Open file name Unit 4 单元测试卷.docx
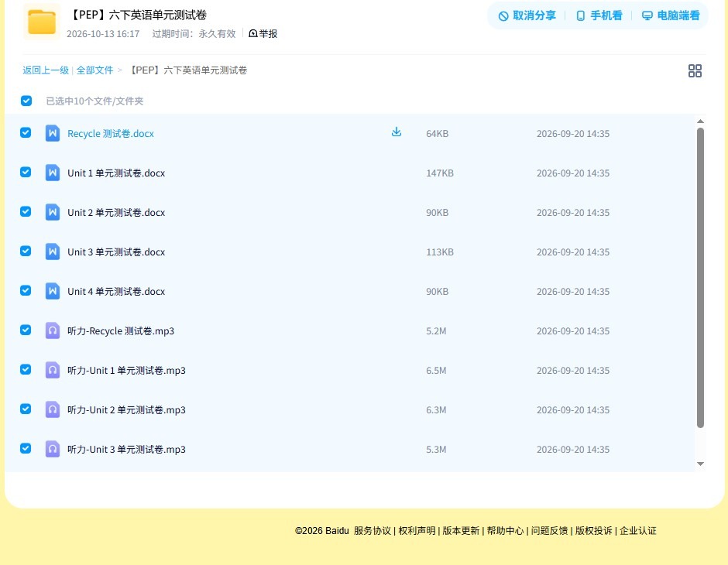 pos(116,291)
